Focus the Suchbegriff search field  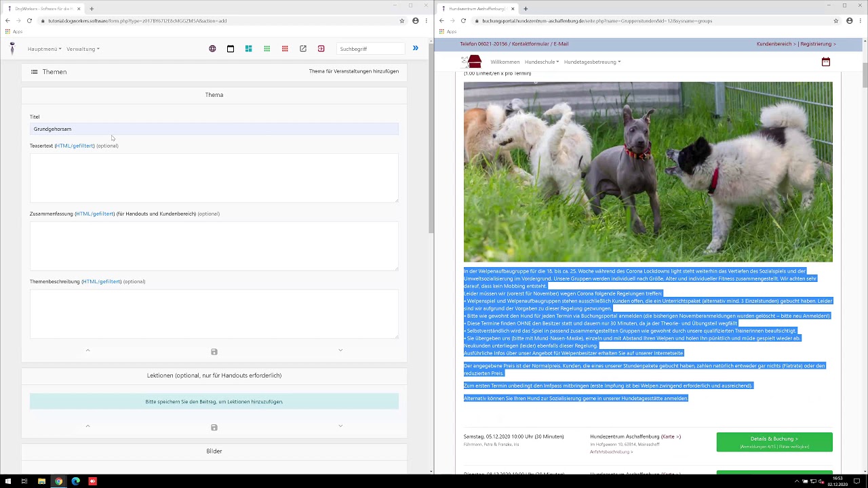(x=370, y=49)
